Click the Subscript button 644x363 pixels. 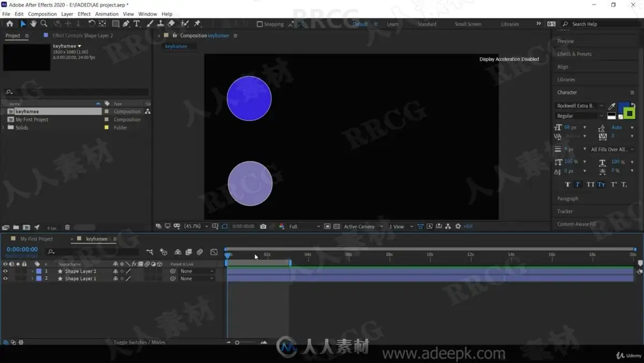click(624, 184)
